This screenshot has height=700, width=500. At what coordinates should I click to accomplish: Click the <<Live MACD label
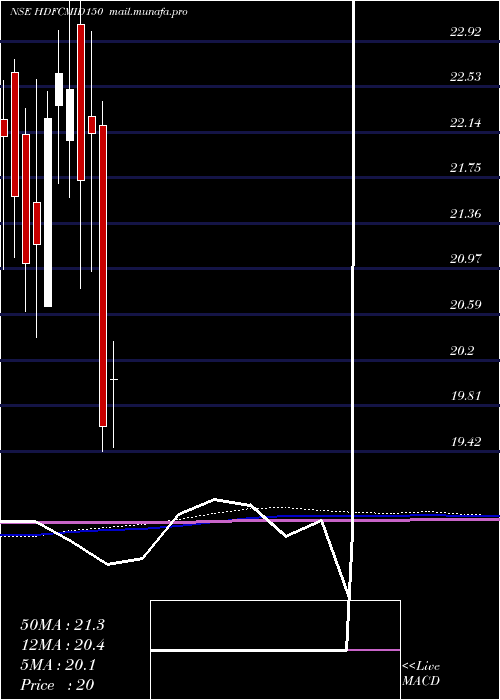pyautogui.click(x=421, y=674)
